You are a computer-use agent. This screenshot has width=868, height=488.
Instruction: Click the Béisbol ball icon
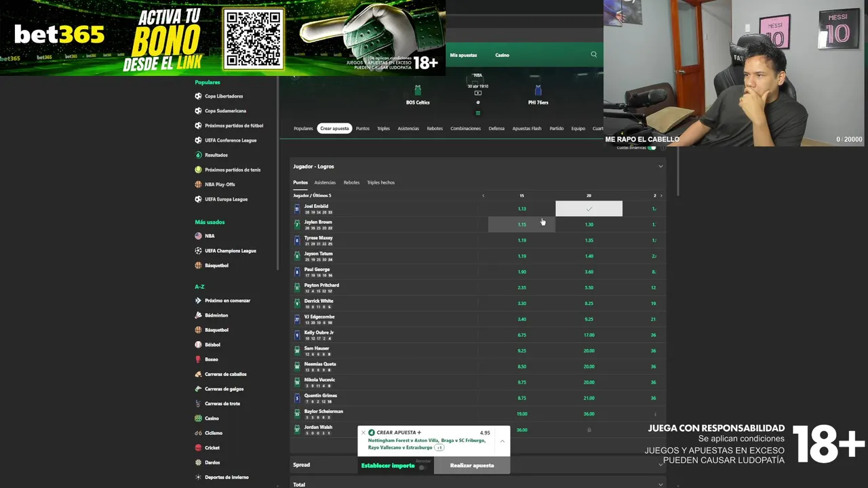(198, 345)
